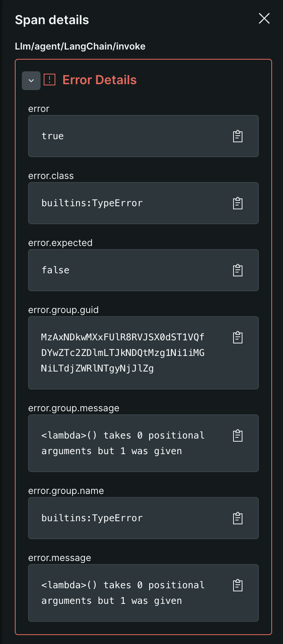Copy the error value true
Screen dimensions: 283x644
(x=238, y=136)
